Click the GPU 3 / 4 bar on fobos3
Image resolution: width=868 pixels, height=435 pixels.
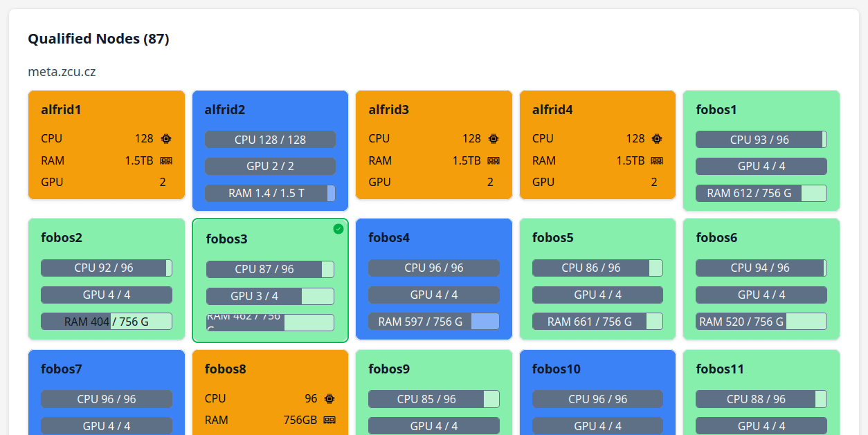(270, 296)
